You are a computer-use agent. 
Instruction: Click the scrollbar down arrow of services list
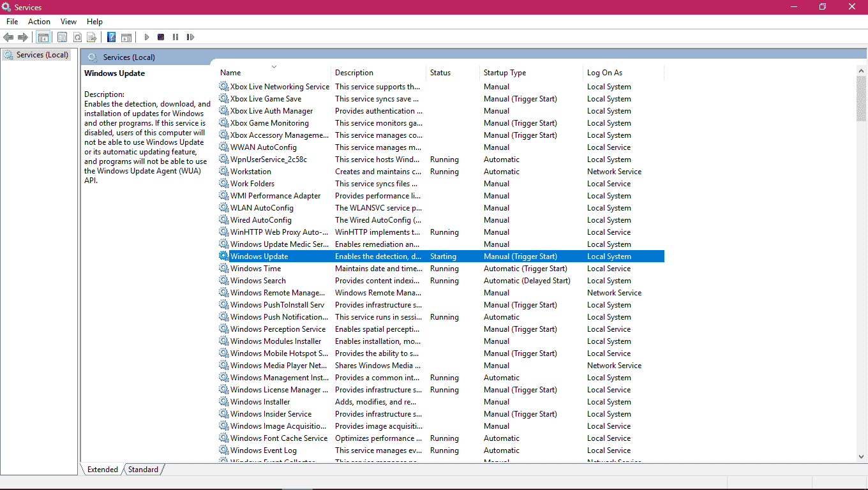tap(861, 456)
